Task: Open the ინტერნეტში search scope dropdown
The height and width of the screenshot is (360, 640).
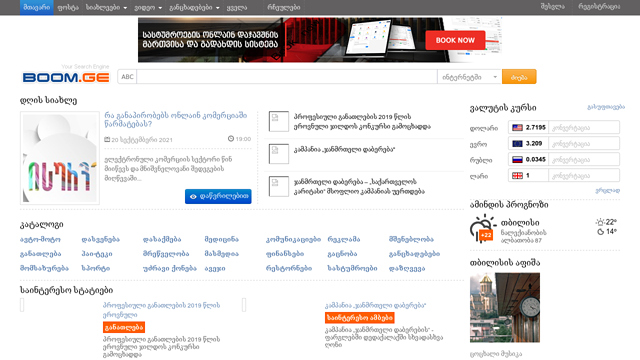Action: [469, 77]
